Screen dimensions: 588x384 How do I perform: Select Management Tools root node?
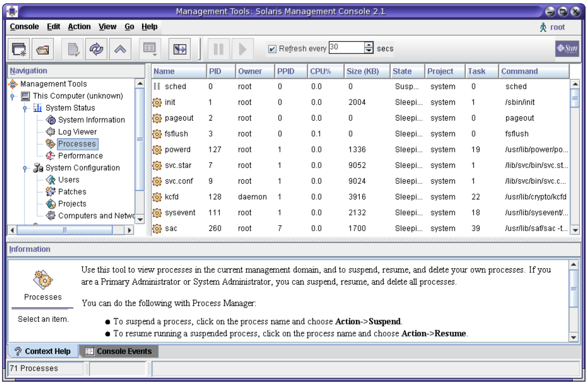pos(54,84)
